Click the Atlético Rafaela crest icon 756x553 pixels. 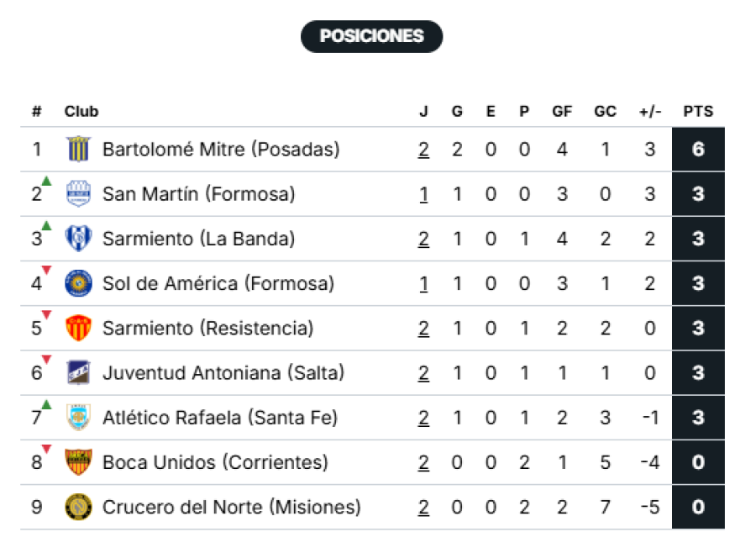point(78,418)
